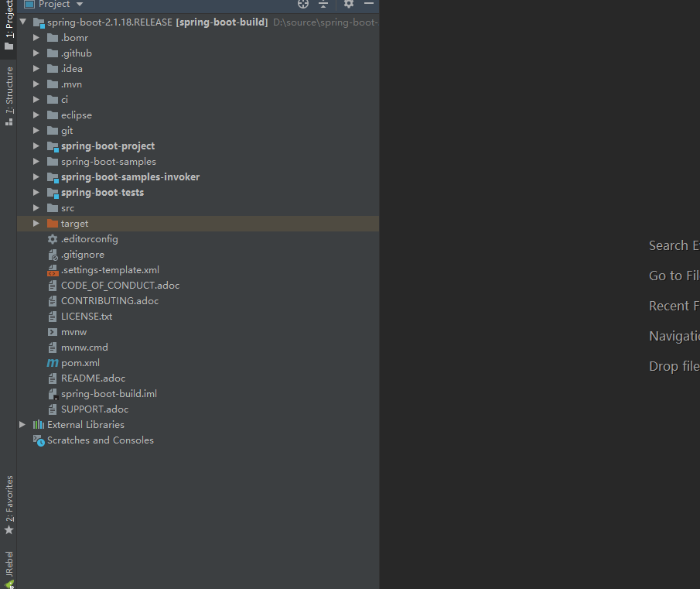Viewport: 700px width, 589px height.
Task: Select the mvnw file
Action: point(73,332)
